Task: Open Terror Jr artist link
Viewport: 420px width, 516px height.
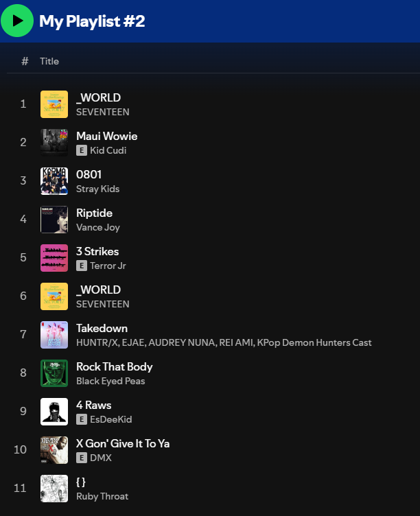Action: 108,266
